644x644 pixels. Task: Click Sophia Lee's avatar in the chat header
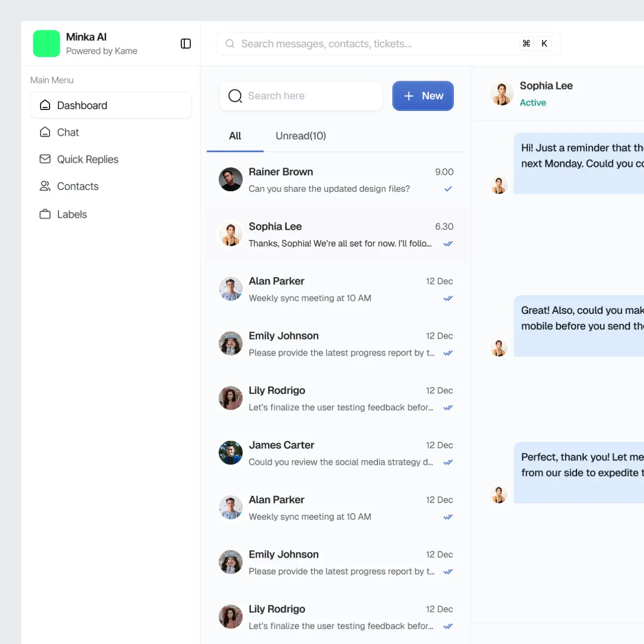502,94
